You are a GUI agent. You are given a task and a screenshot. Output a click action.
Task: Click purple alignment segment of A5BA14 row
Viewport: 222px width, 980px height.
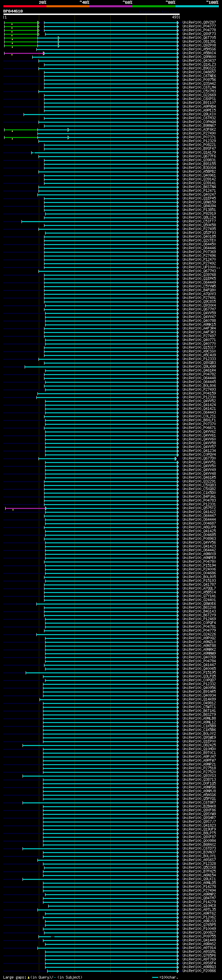click(24, 53)
